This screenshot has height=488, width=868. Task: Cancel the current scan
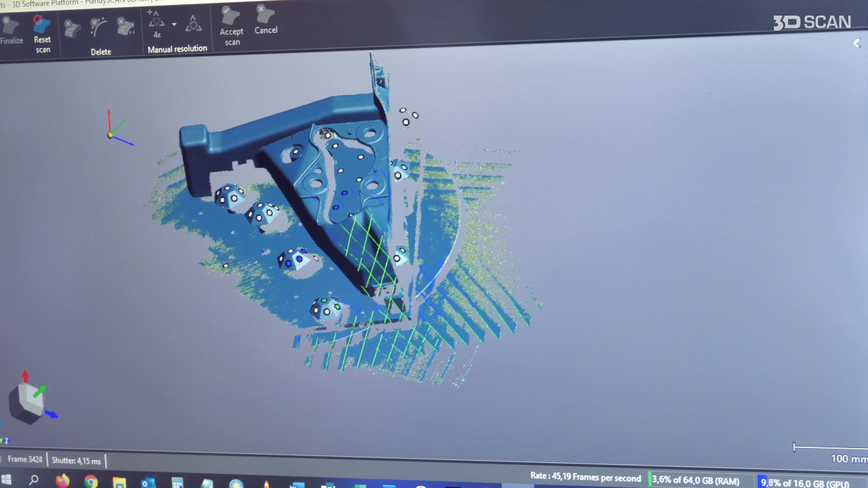266,20
